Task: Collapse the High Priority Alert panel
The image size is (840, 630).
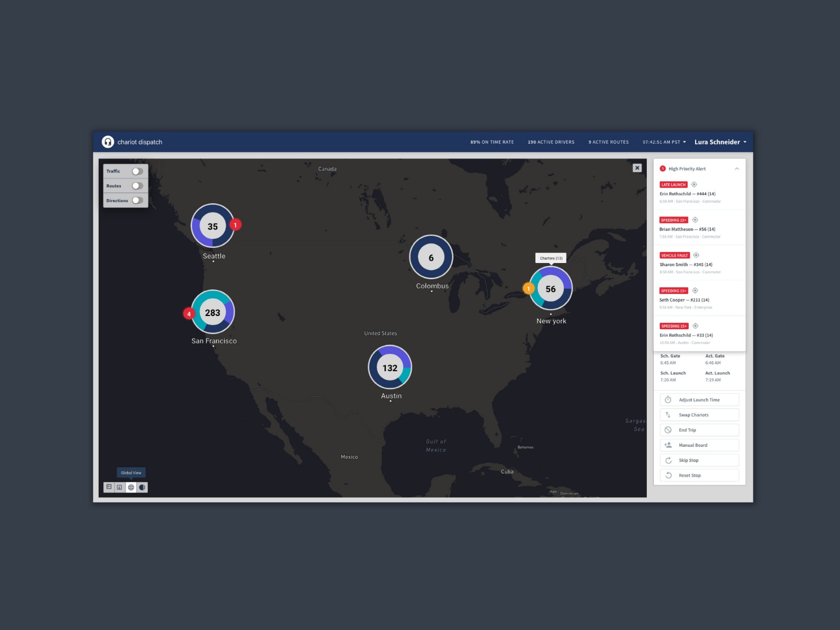Action: [737, 169]
